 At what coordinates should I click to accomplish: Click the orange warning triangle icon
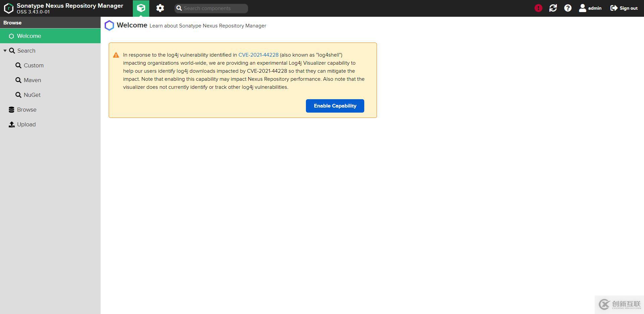pos(116,55)
